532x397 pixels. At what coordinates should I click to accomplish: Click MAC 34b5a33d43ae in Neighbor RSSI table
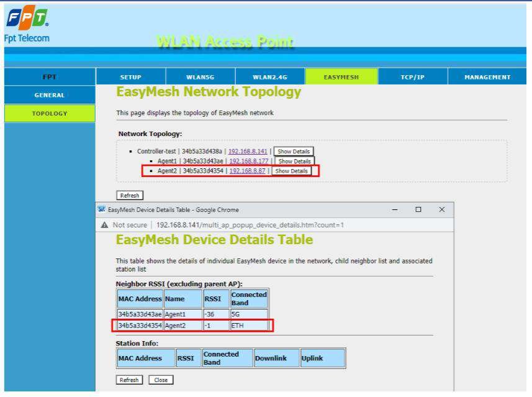140,314
